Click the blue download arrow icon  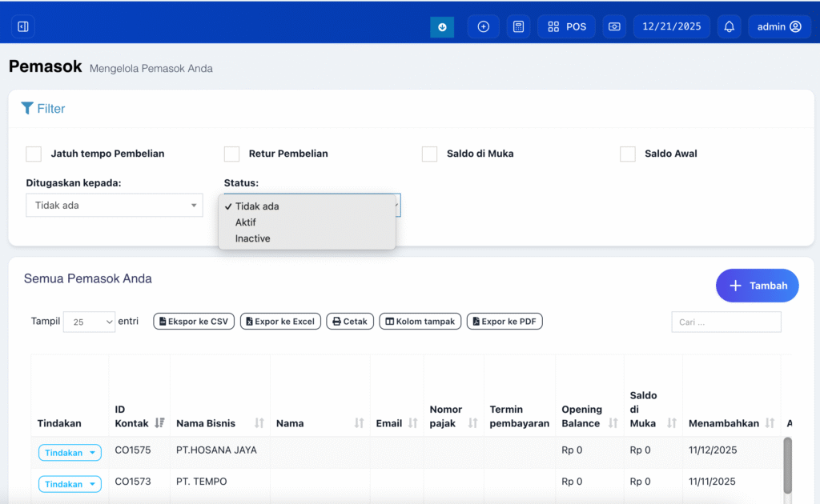coord(442,26)
